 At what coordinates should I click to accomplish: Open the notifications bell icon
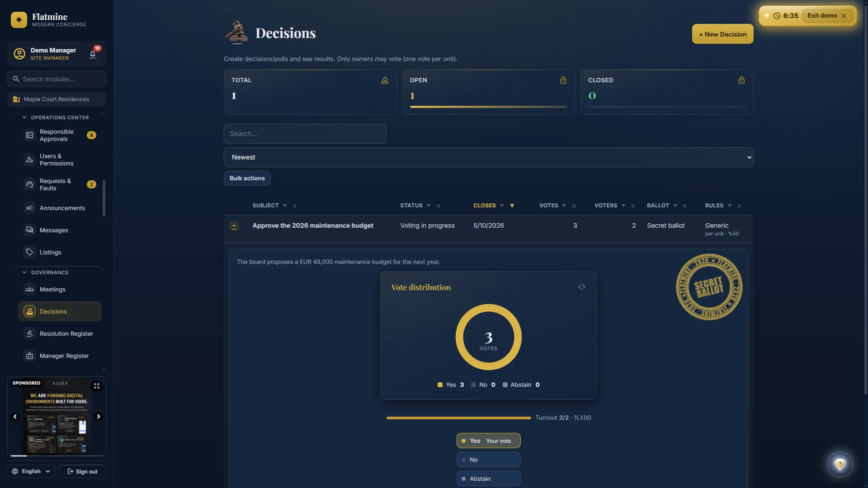[93, 54]
